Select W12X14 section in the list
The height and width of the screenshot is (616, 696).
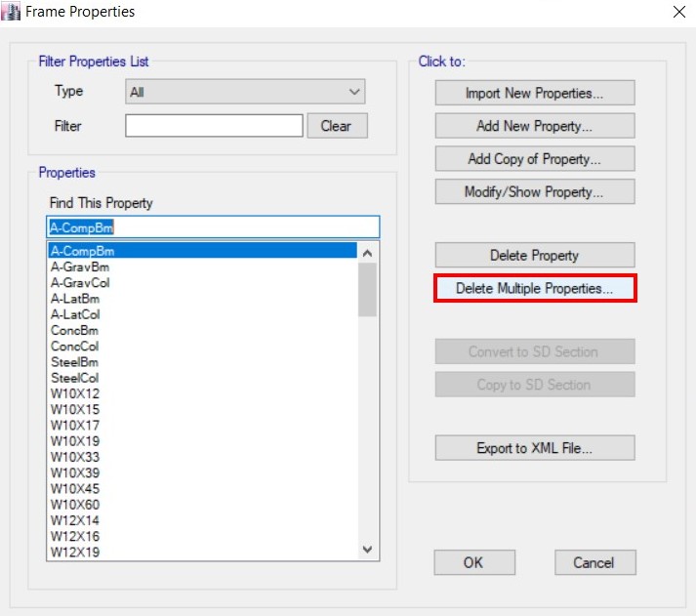click(x=202, y=520)
